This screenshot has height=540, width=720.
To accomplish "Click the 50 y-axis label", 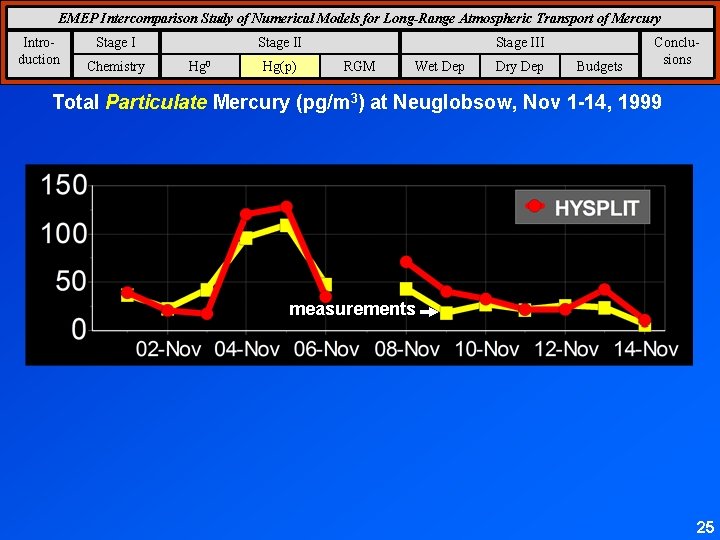I will (71, 281).
